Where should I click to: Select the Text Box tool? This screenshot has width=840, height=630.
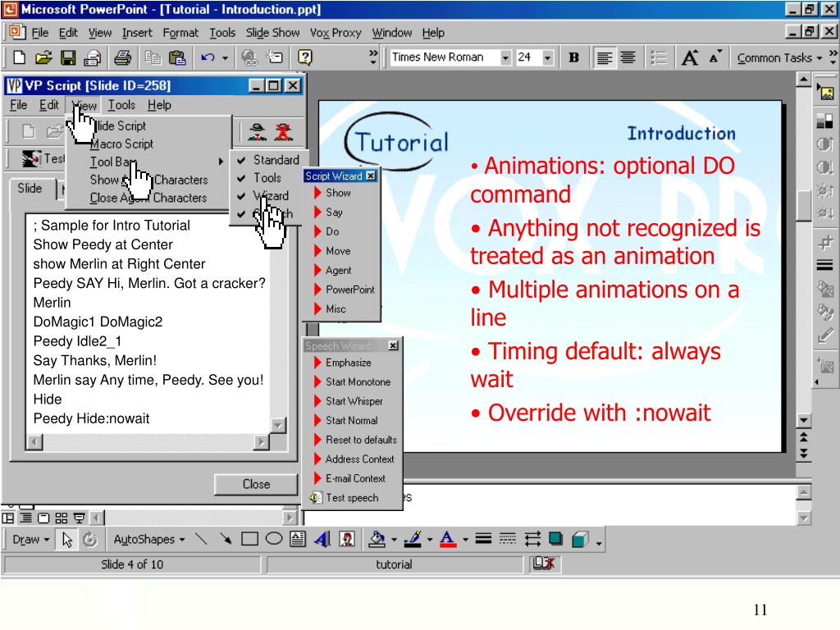[298, 539]
